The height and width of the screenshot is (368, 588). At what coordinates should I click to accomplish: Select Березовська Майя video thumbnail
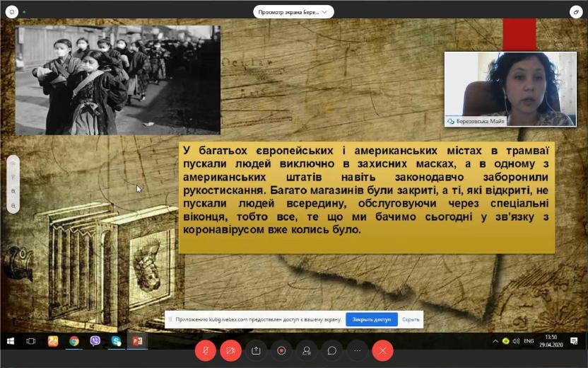(510, 88)
